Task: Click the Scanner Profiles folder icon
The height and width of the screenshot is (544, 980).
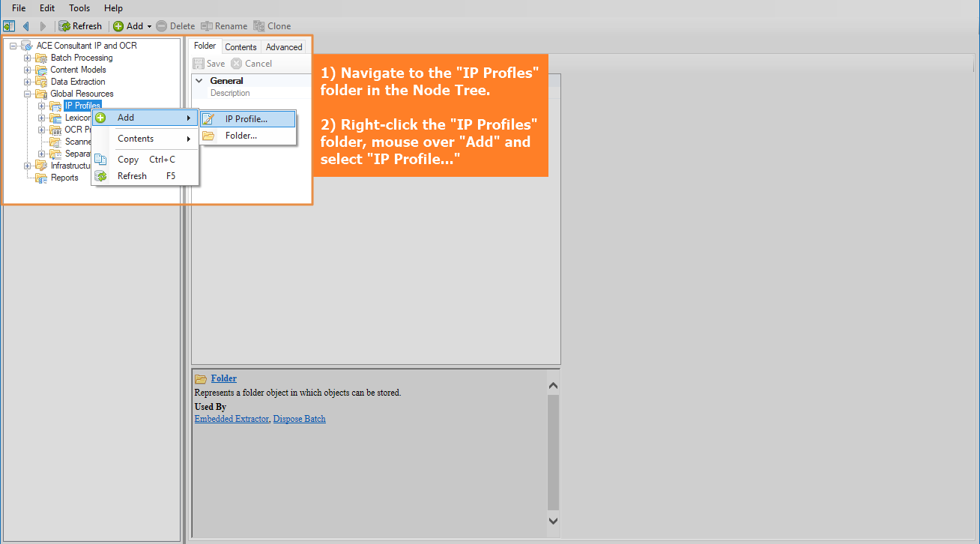Action: pos(55,142)
